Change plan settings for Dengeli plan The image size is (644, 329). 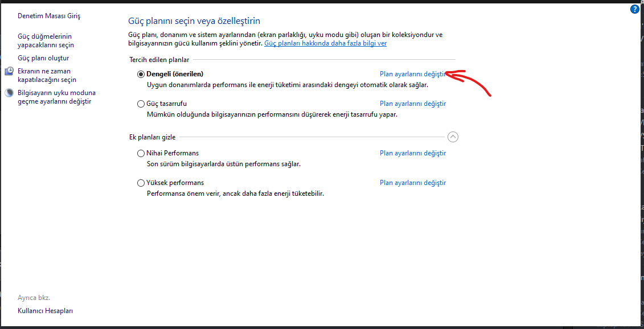[412, 74]
